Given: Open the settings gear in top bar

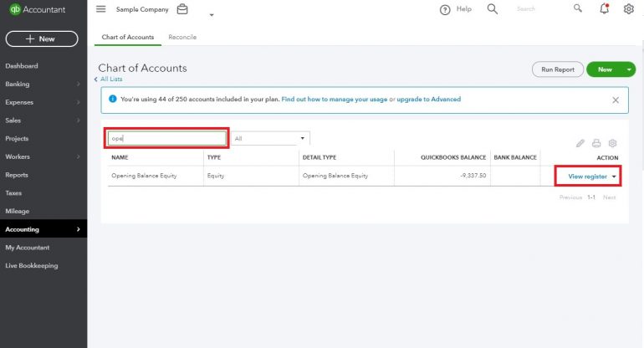Looking at the screenshot, I should [629, 9].
